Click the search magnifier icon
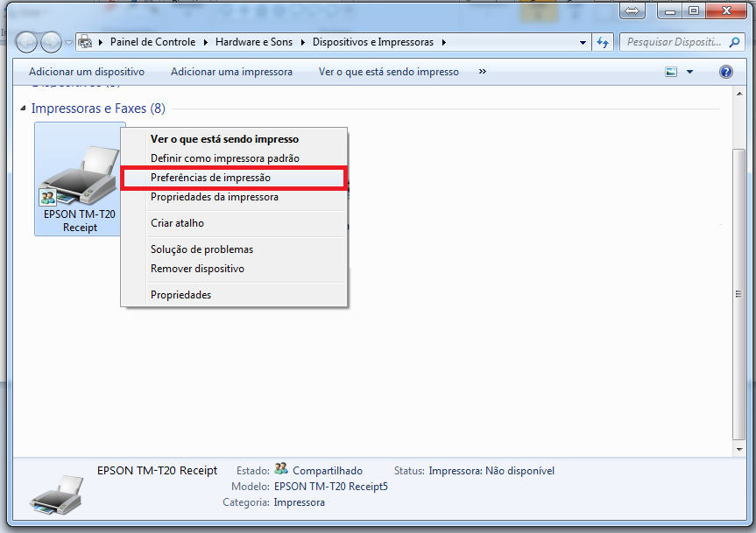The height and width of the screenshot is (533, 756). 735,42
